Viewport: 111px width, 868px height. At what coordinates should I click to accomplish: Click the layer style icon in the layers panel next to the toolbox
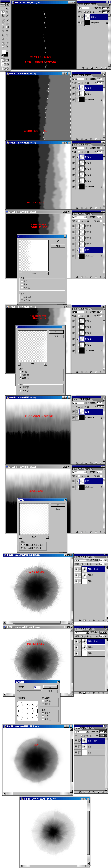coord(83,68)
